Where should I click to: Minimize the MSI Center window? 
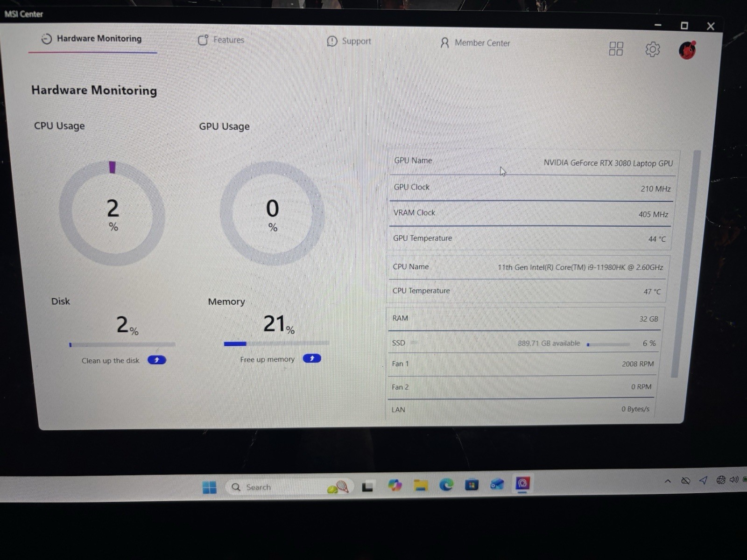click(658, 25)
